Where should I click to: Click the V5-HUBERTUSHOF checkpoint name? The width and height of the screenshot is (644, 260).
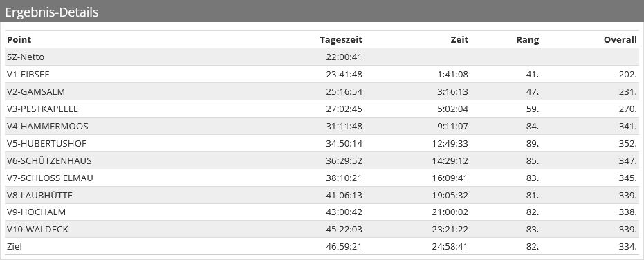[47, 143]
